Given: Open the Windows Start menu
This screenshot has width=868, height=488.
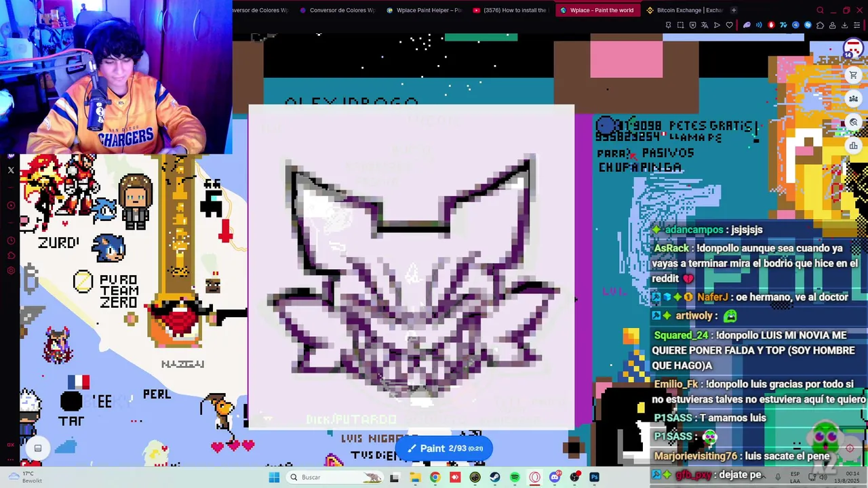Looking at the screenshot, I should 274,477.
